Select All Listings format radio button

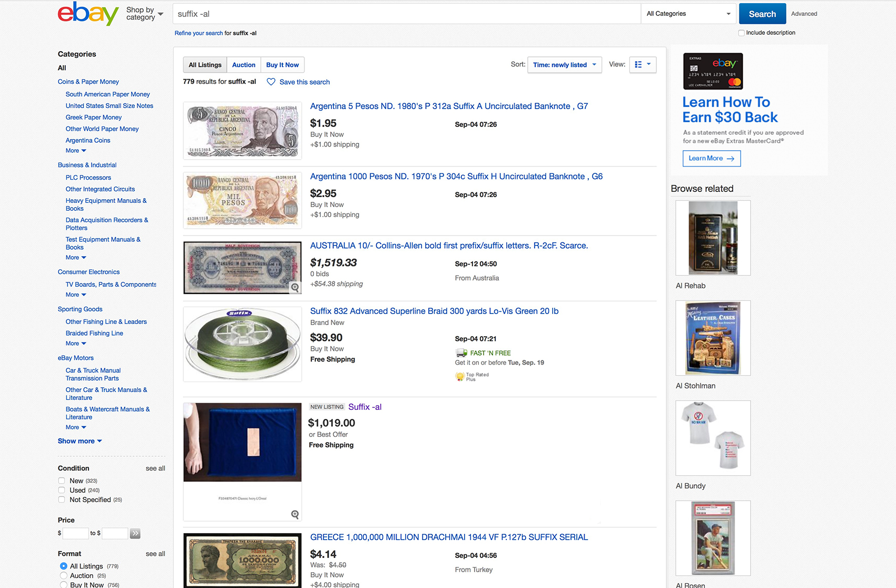63,566
